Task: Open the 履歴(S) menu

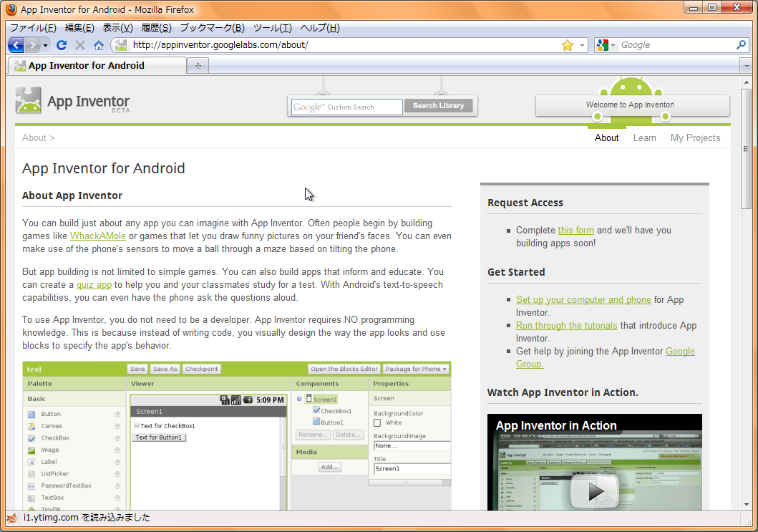Action: tap(156, 28)
